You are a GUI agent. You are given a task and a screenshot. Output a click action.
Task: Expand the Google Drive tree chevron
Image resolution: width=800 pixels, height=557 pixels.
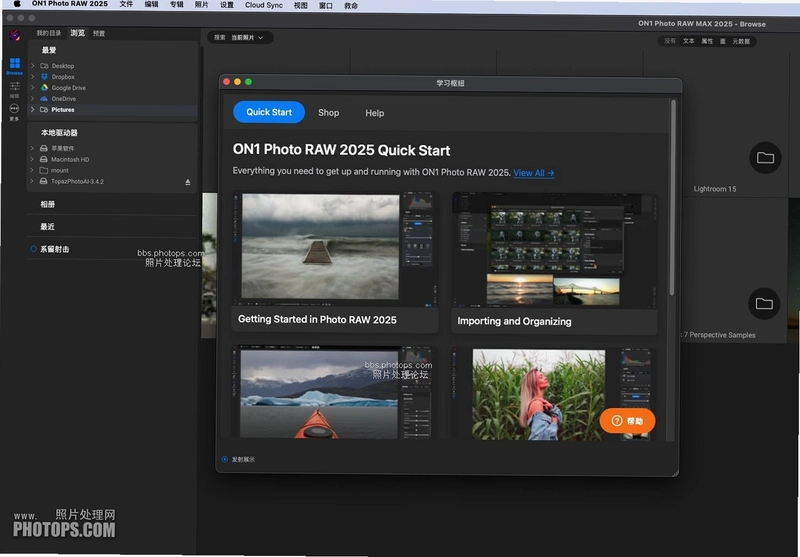click(x=33, y=88)
